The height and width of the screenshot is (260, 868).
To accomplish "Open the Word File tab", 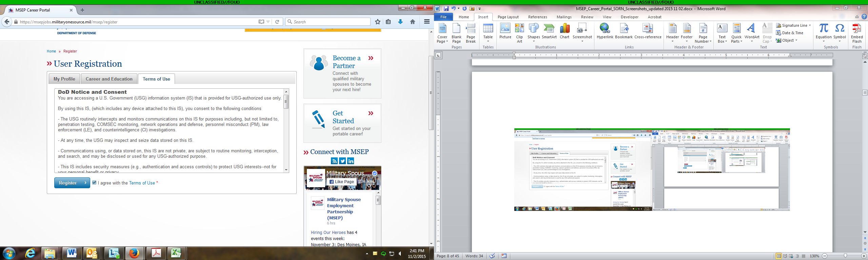I will pyautogui.click(x=443, y=17).
